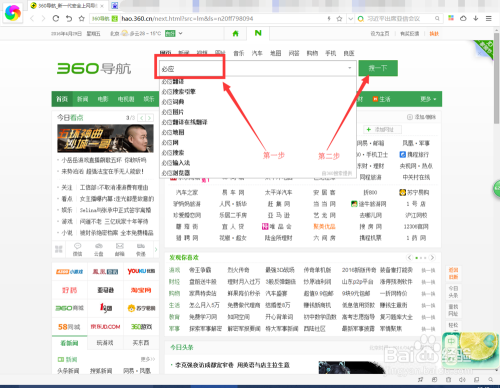Expand the search box dropdown arrow

coord(350,68)
